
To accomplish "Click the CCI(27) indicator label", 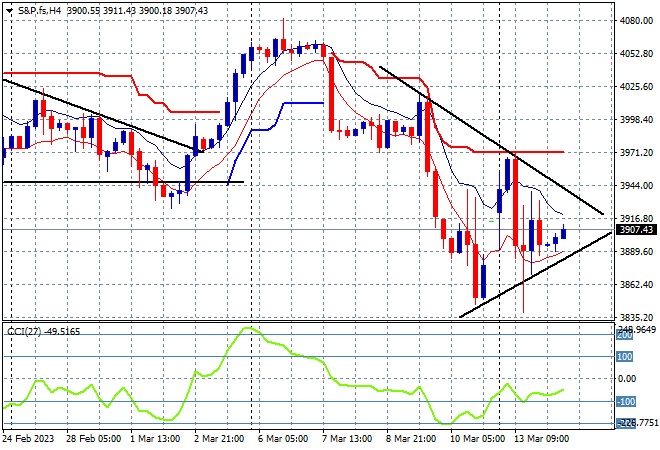I will click(x=24, y=332).
